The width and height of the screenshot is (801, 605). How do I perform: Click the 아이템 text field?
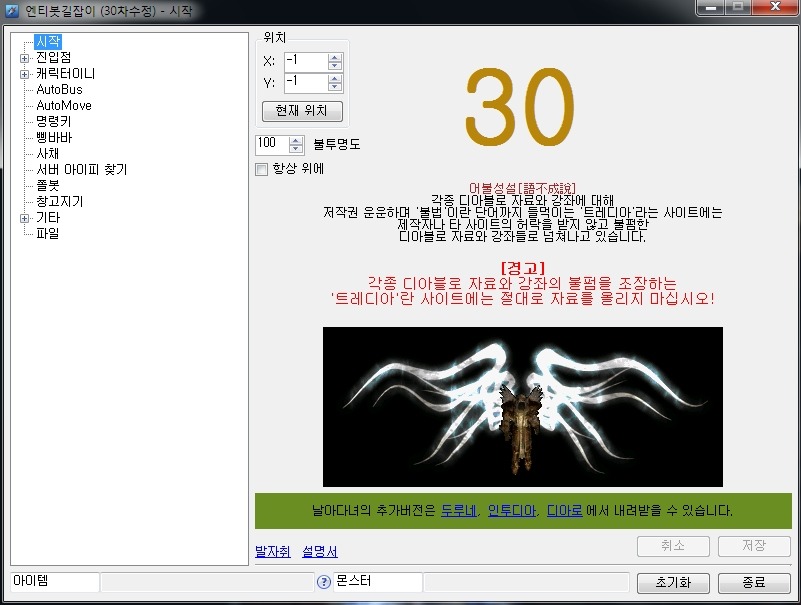tap(55, 582)
